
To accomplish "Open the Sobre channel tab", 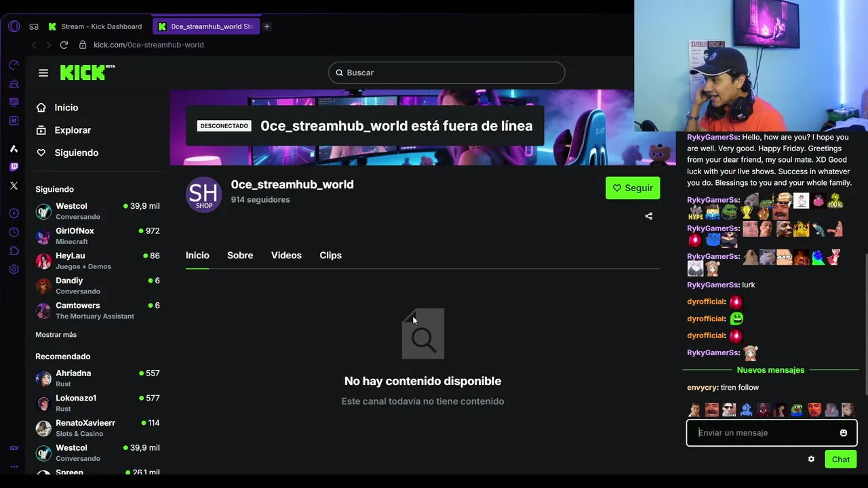I will pos(240,256).
